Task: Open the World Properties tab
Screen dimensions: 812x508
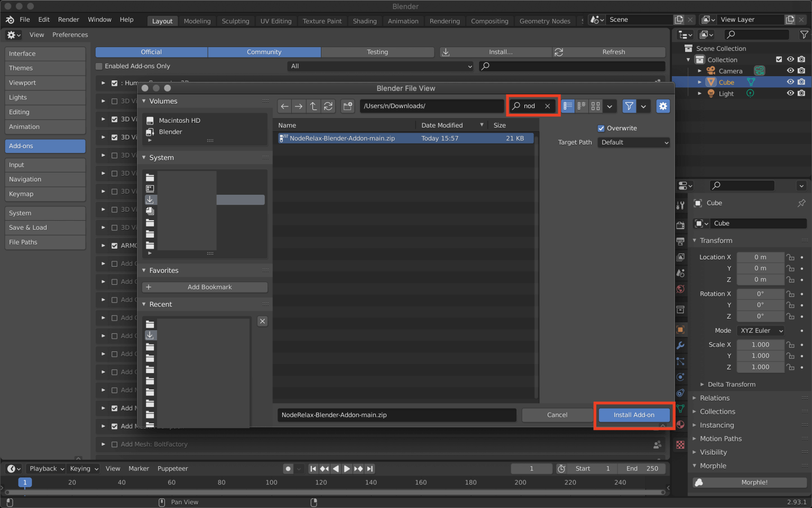Action: pos(681,289)
